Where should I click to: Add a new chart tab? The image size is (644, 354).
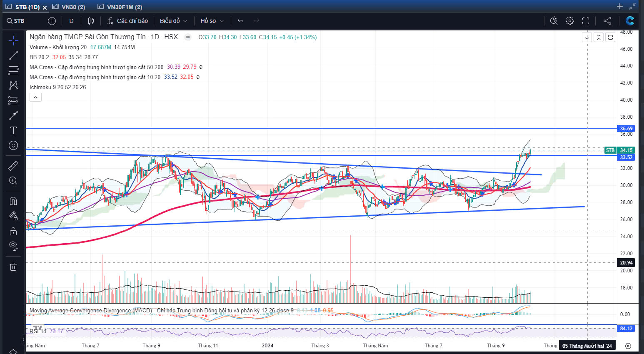620,6
